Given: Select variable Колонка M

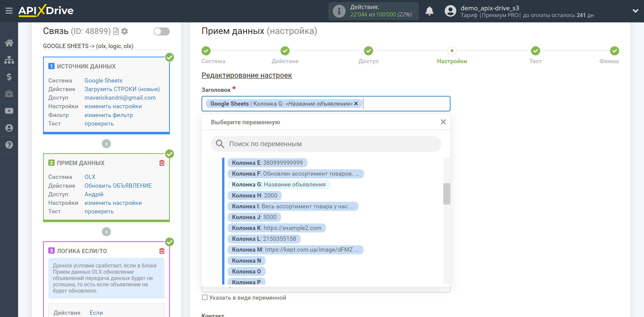Looking at the screenshot, I should [x=296, y=250].
